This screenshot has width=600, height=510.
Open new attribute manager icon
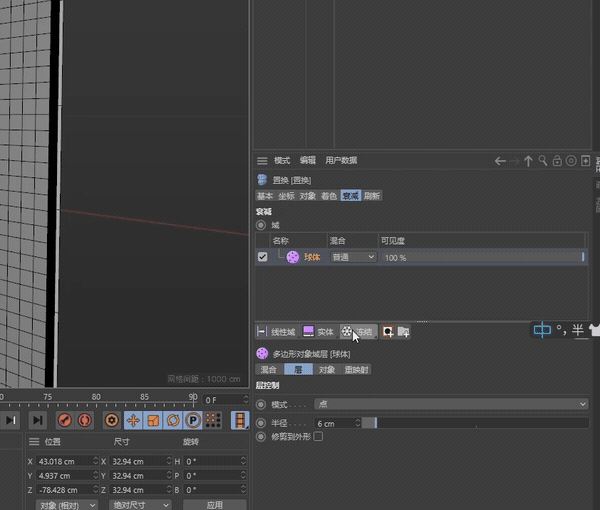click(585, 161)
